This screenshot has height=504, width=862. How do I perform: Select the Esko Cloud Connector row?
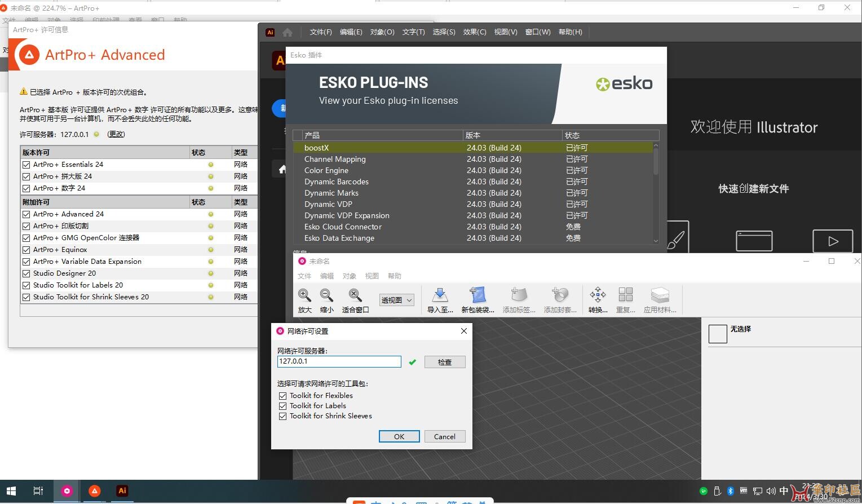(473, 227)
